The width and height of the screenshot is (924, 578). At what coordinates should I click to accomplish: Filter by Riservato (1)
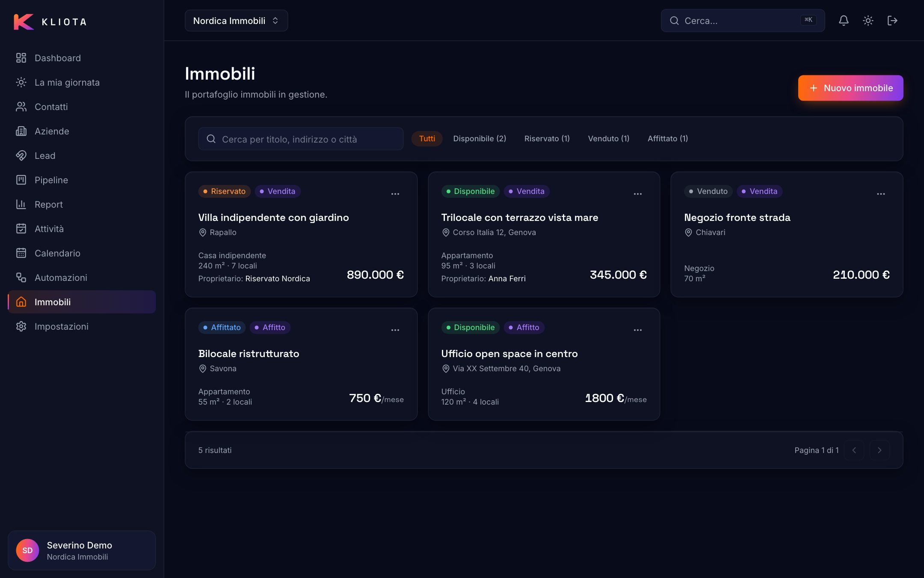click(547, 139)
